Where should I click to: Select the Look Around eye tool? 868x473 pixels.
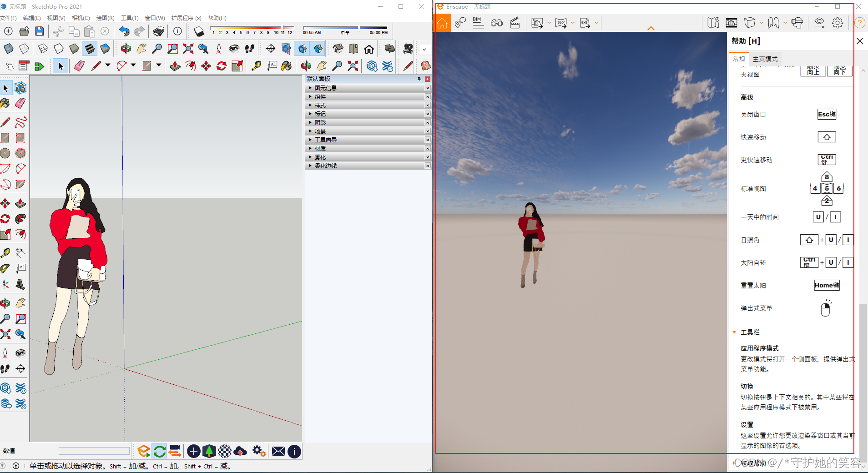coord(234,48)
